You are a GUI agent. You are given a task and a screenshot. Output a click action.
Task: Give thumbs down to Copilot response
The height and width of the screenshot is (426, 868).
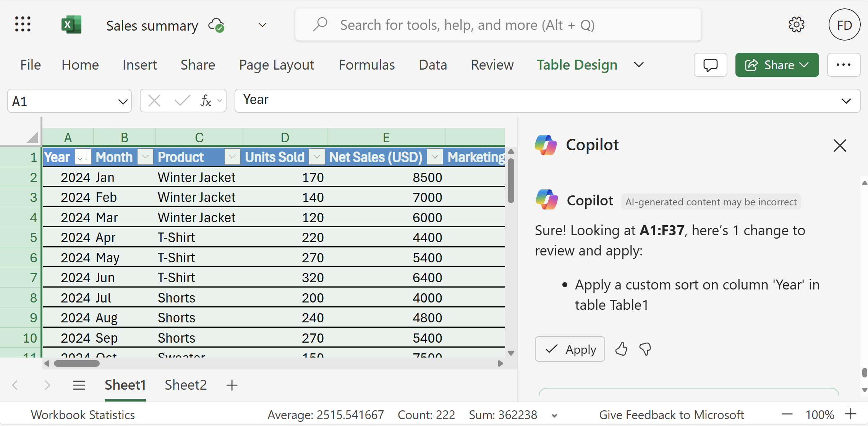click(645, 349)
